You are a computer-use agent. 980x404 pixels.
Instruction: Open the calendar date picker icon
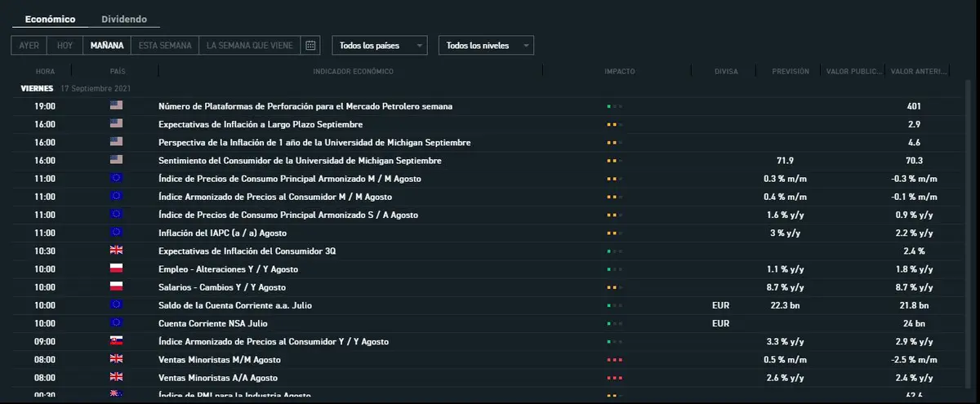coord(310,46)
